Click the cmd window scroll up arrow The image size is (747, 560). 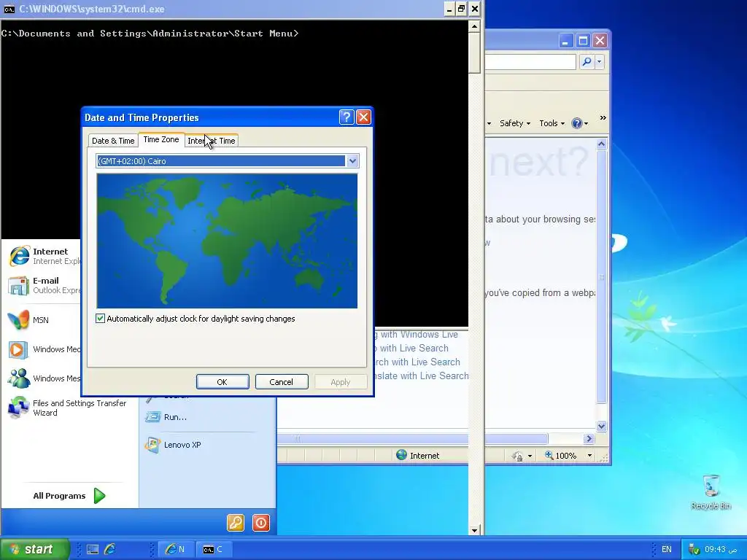coord(474,26)
